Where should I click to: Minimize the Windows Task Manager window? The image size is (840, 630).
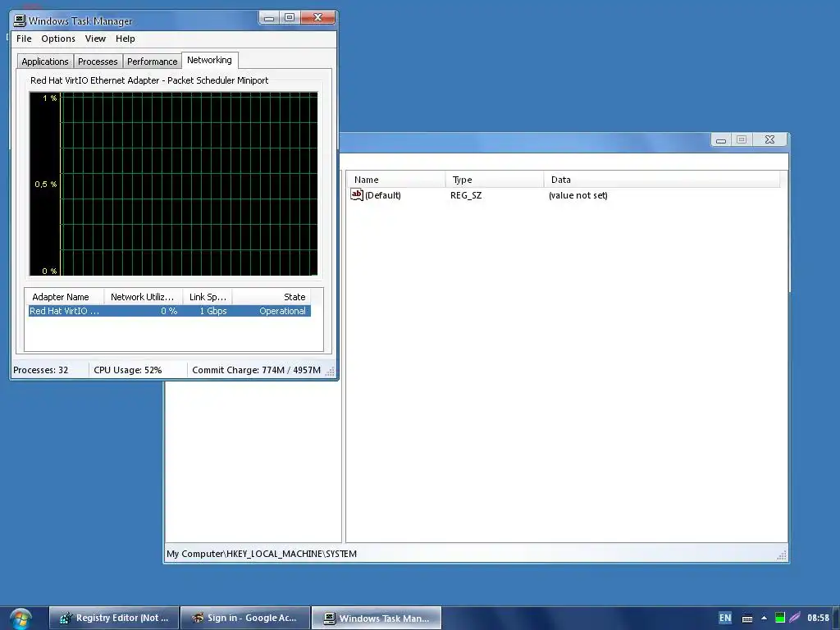tap(269, 18)
